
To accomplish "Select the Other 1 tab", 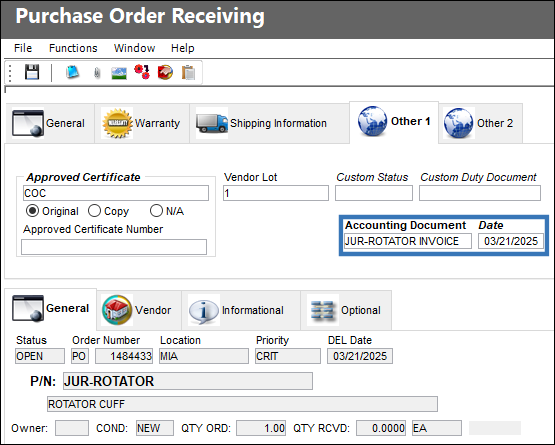I will coord(394,121).
